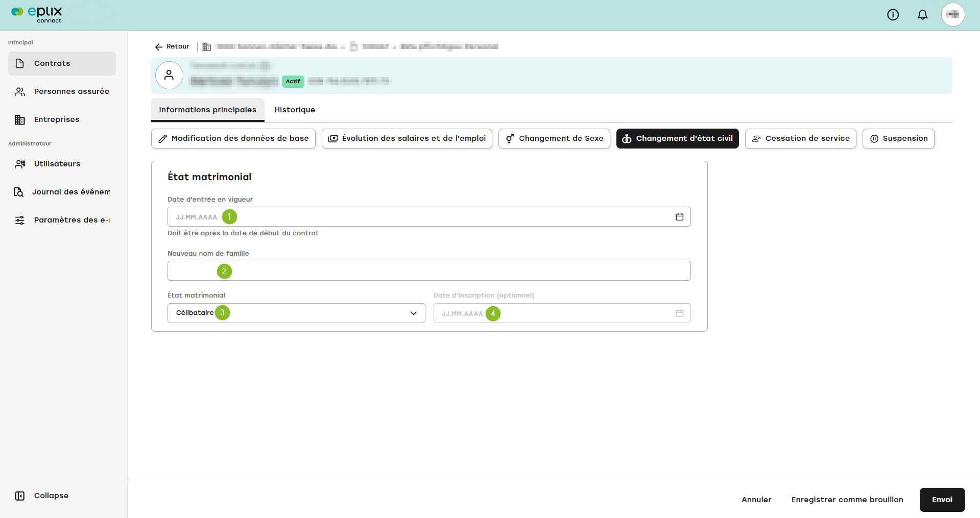Screen dimensions: 980x518
Task: Open the notifications bell
Action: 922,15
